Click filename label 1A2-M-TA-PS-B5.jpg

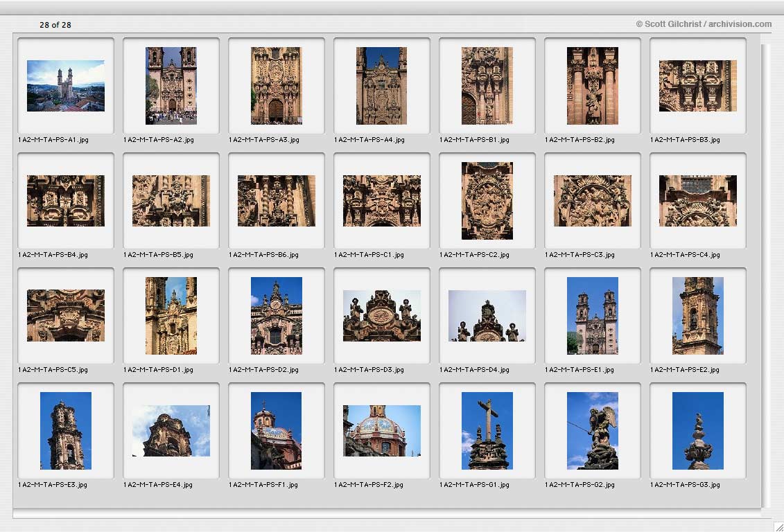click(x=159, y=255)
